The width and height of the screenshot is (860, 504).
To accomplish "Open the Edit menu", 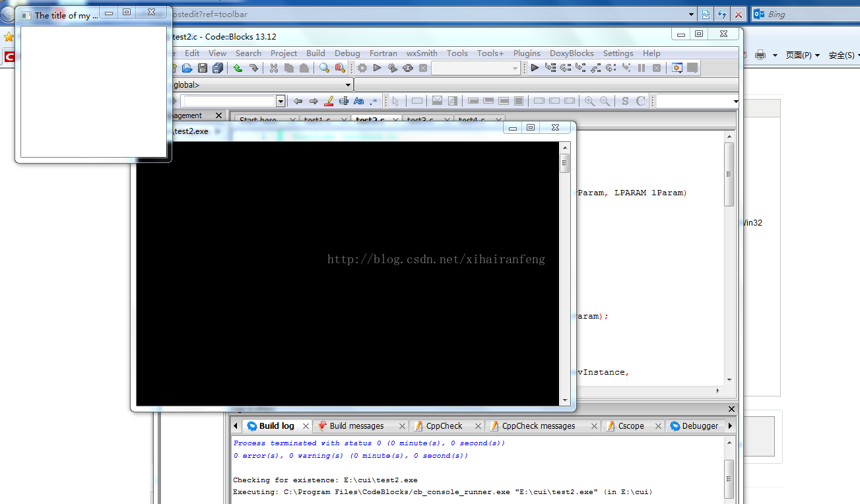I will point(192,53).
